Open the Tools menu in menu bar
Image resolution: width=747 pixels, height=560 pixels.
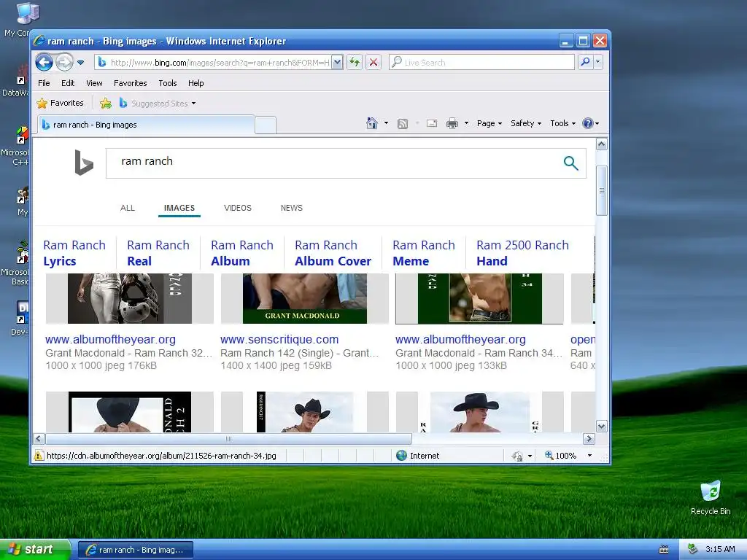click(x=168, y=83)
